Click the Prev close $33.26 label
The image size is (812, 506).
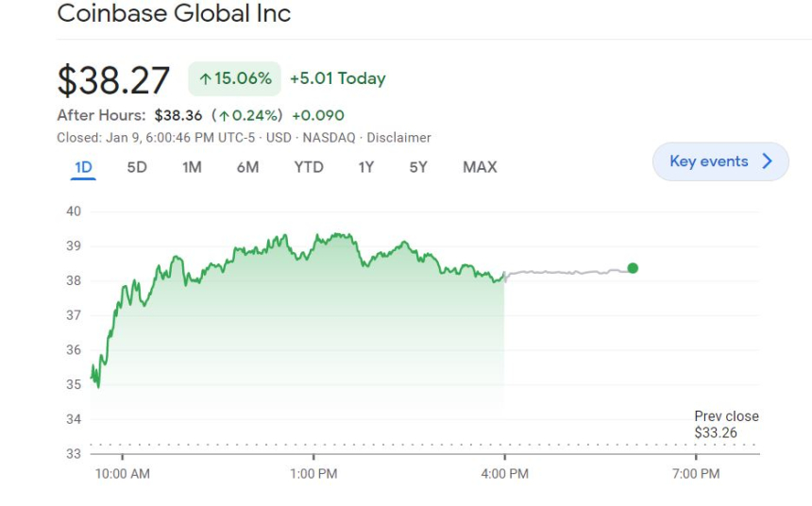[725, 425]
